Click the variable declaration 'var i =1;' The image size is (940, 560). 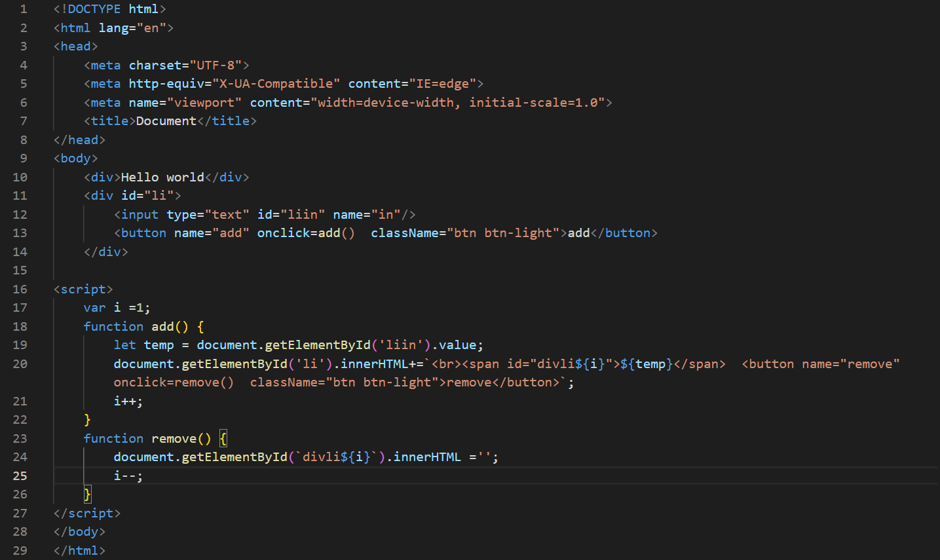(x=115, y=307)
